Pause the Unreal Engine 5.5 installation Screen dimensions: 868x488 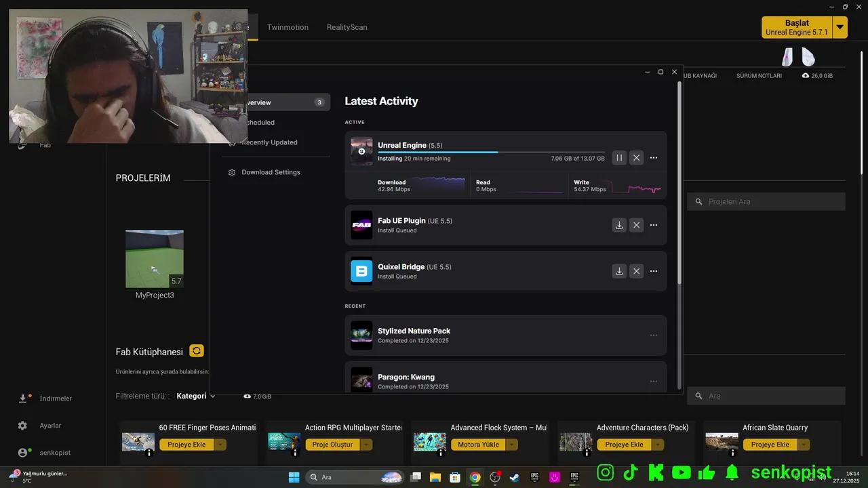[619, 158]
